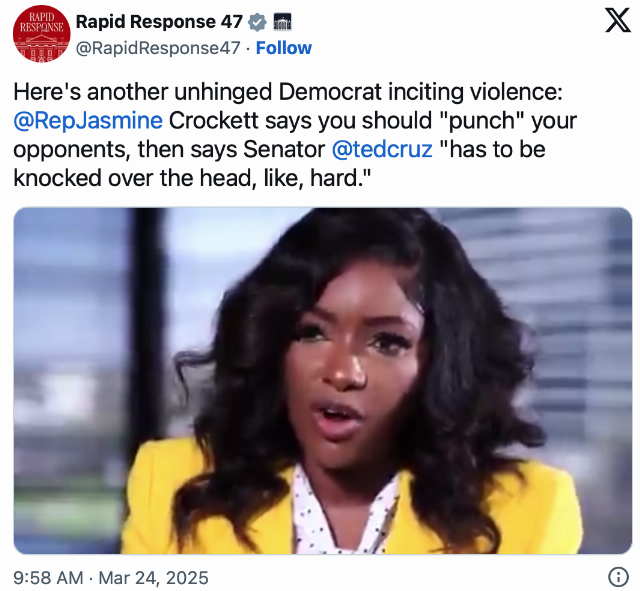
Task: Open the 9:58 AM timestamp link
Action: coord(48,578)
